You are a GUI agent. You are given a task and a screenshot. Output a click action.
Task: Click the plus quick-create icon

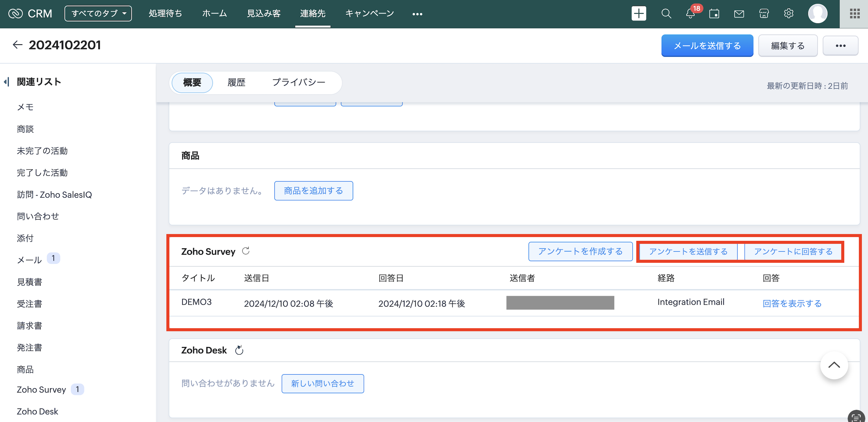639,14
